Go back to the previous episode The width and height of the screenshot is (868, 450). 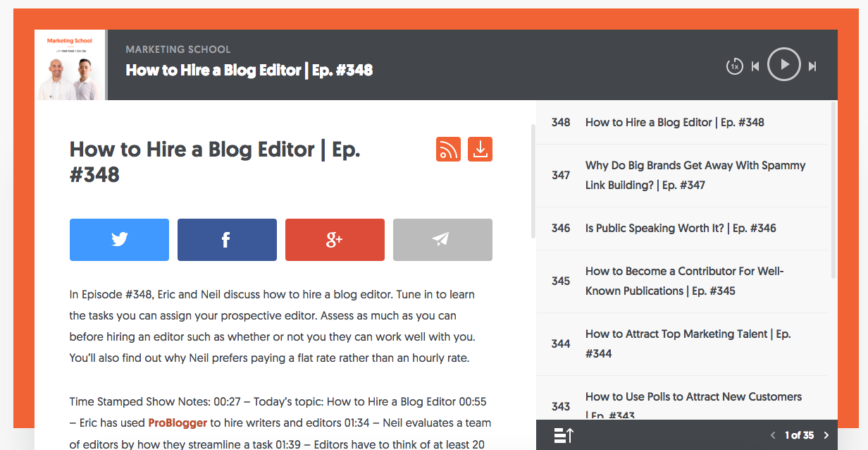pyautogui.click(x=755, y=66)
